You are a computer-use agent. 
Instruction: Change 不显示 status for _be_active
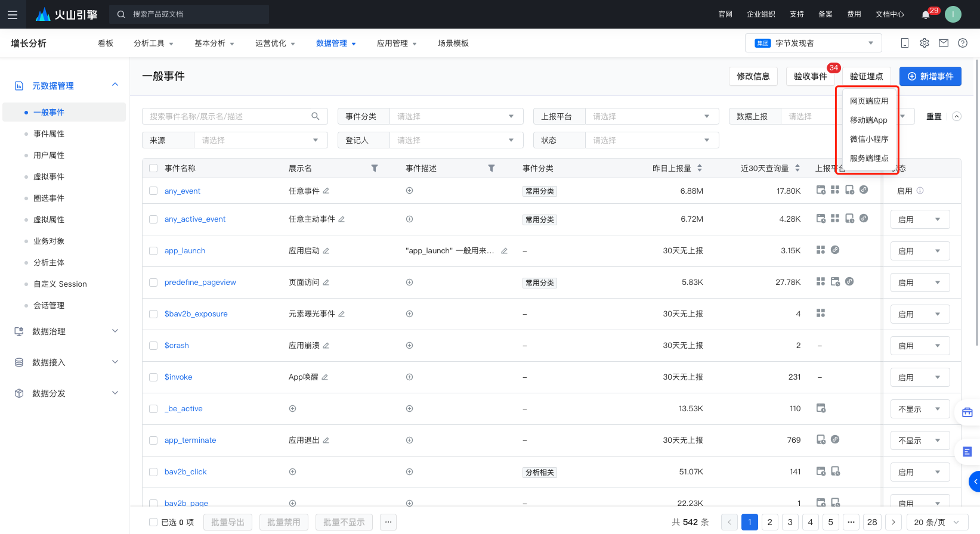coord(920,409)
